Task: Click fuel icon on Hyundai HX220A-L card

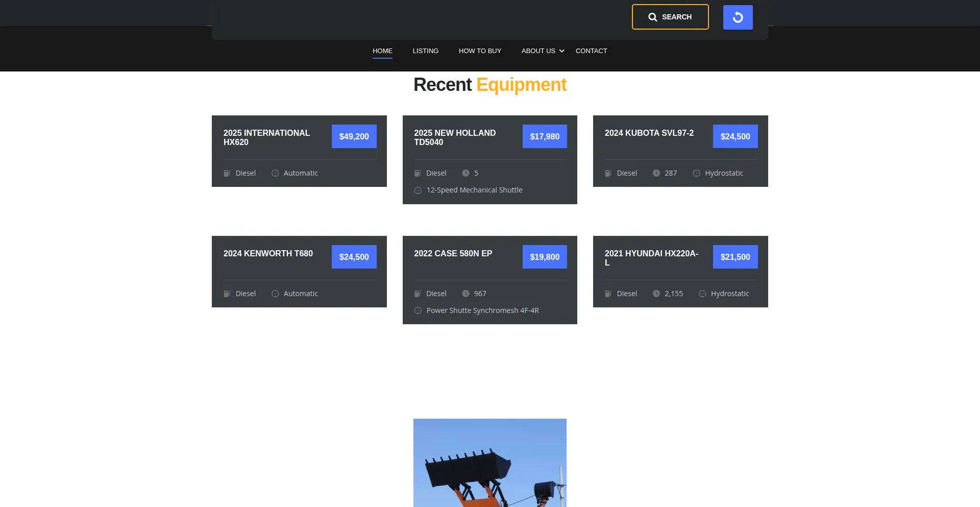Action: tap(608, 294)
